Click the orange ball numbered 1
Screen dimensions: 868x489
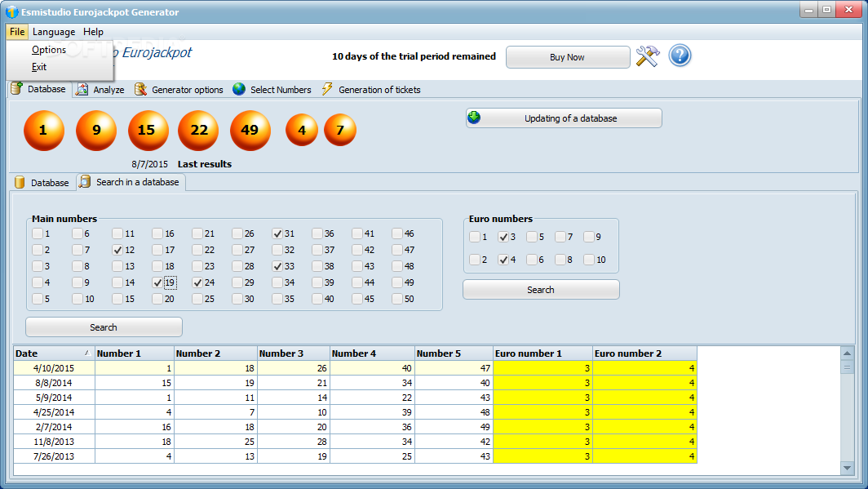(x=44, y=131)
